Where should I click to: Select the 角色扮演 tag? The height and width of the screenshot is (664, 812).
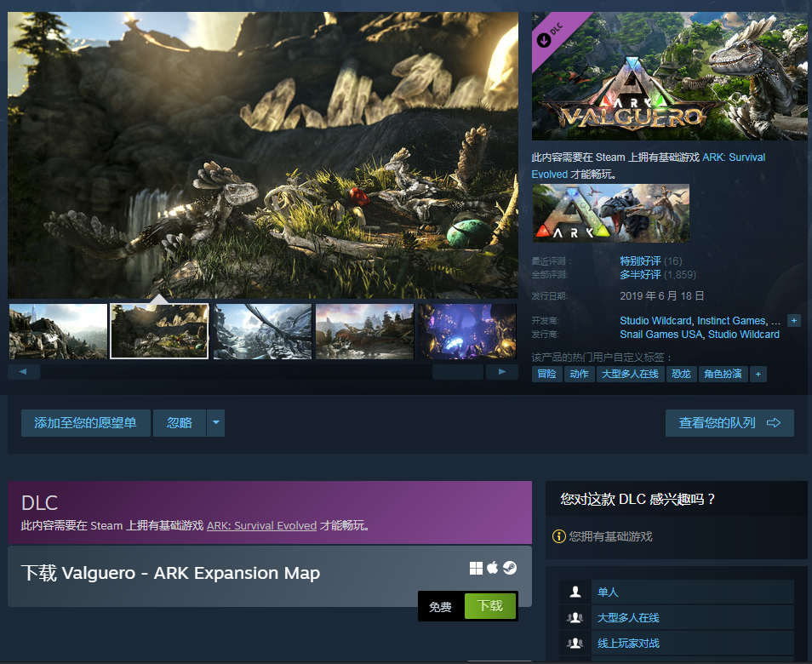click(723, 374)
